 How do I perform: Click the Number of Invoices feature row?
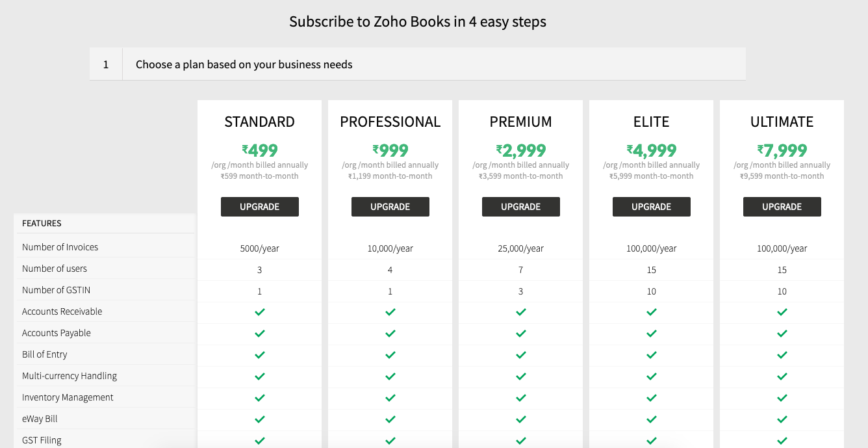click(60, 247)
